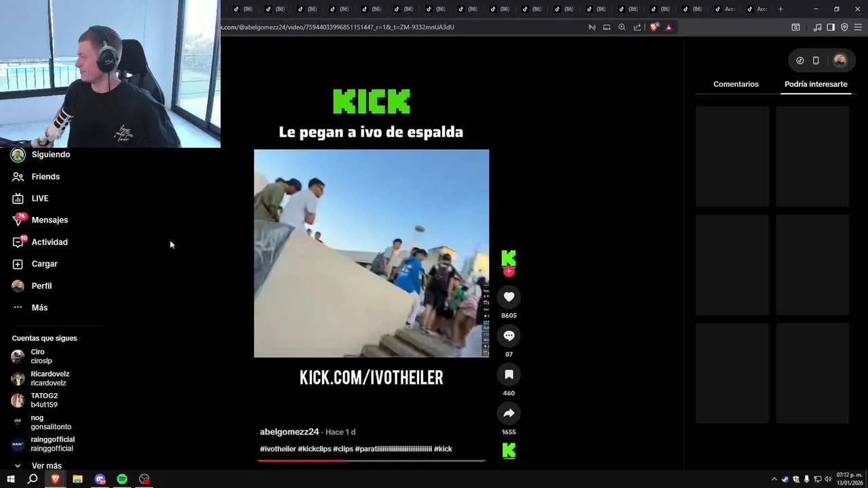Switch to the Comentarios tab
The image size is (868, 488).
(x=736, y=84)
